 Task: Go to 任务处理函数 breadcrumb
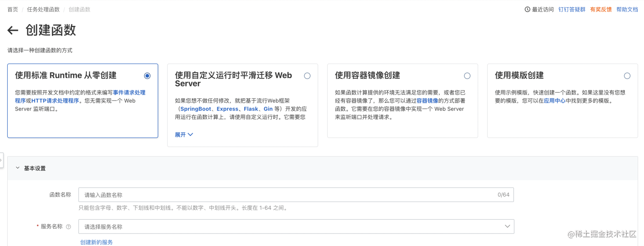43,9
